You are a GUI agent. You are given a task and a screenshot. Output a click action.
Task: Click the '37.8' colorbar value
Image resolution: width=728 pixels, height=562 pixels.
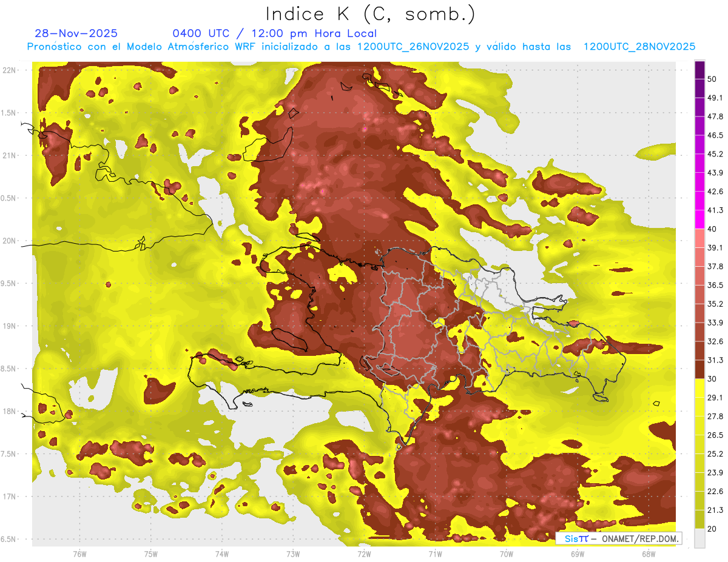click(715, 266)
